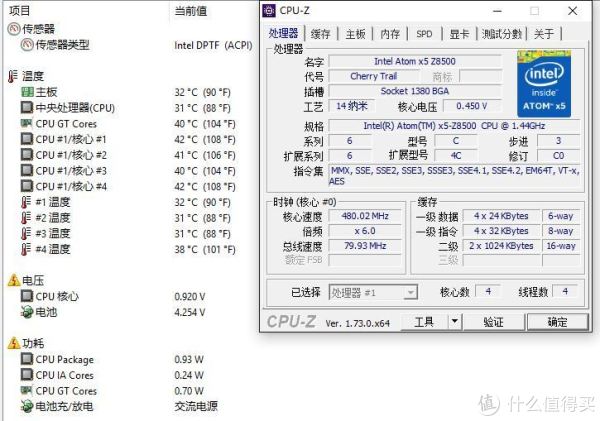Viewport: 600px width, 421px height.
Task: Click the CPU 核心 voltage icon
Action: tap(27, 296)
